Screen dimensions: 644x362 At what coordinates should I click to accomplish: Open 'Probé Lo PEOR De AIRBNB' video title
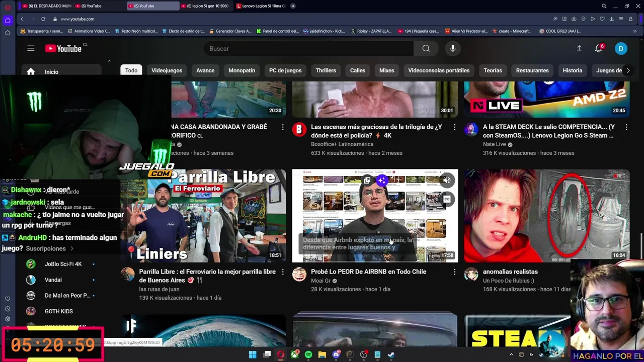pos(368,271)
